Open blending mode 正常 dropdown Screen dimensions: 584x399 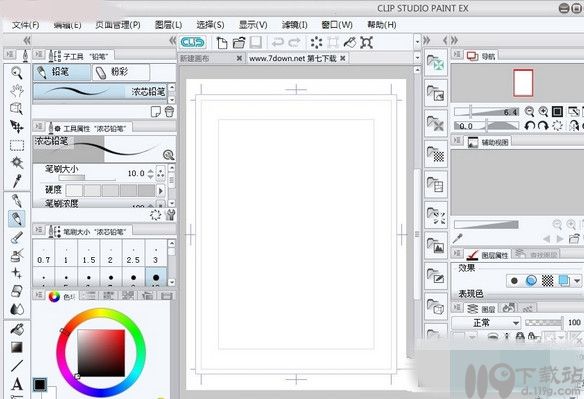(x=486, y=323)
